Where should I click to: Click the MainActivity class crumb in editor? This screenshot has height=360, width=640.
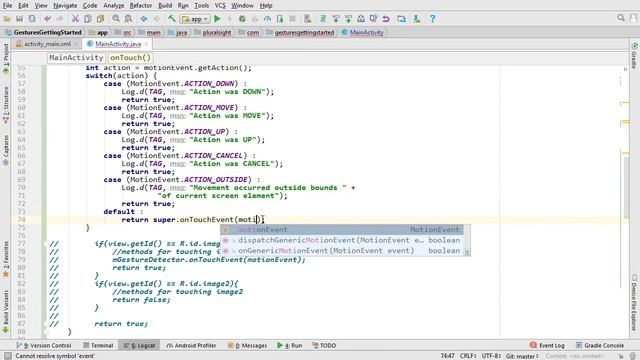(76, 58)
